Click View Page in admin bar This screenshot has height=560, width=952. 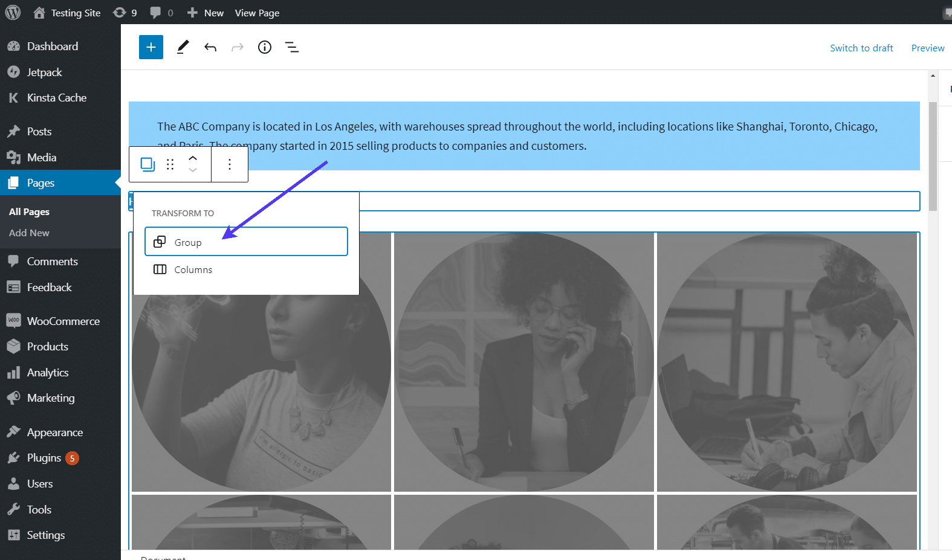tap(257, 13)
